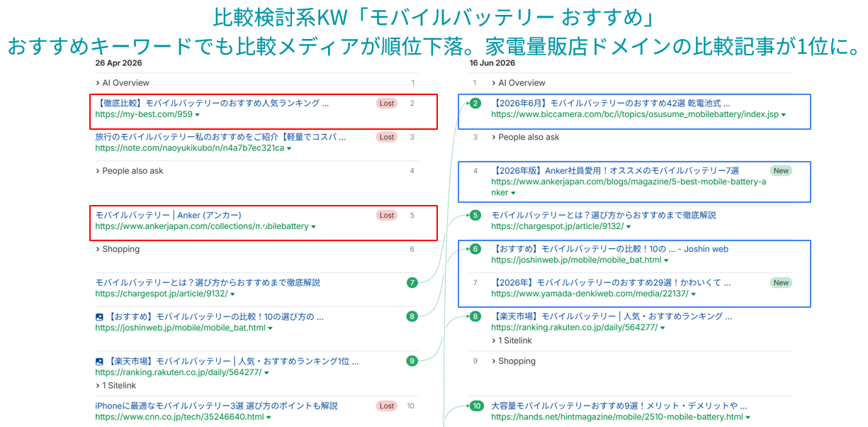This screenshot has width=868, height=427.
Task: Open dropdown arrow beside ankerjapan.com/collections URL
Action: (x=313, y=227)
